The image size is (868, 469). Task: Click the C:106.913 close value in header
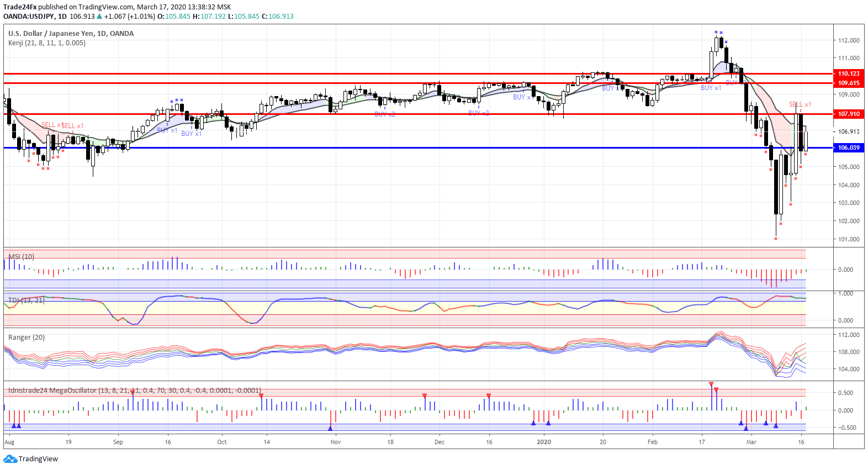pos(277,17)
